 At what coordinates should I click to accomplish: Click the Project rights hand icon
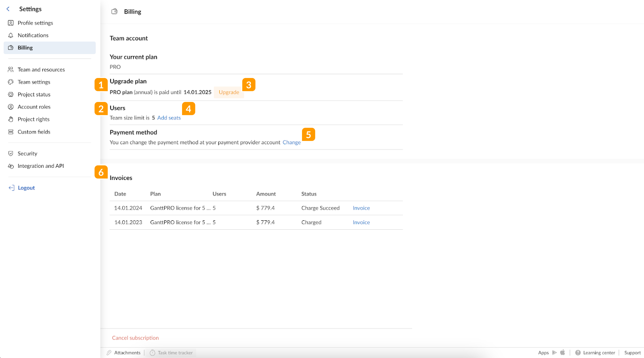click(11, 119)
